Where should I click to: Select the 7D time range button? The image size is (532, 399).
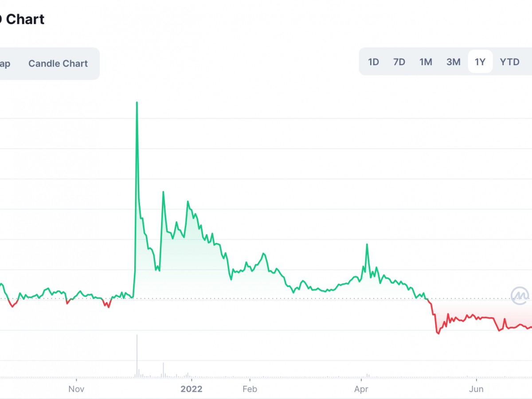click(399, 62)
